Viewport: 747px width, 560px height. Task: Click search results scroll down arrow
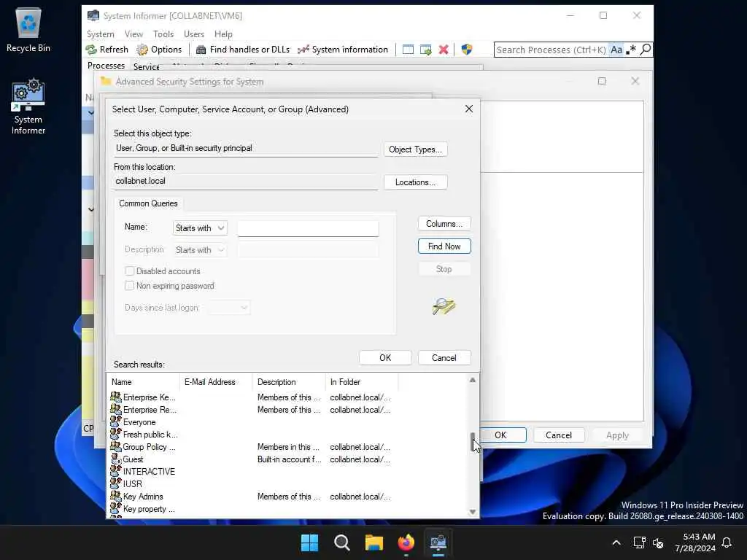473,512
